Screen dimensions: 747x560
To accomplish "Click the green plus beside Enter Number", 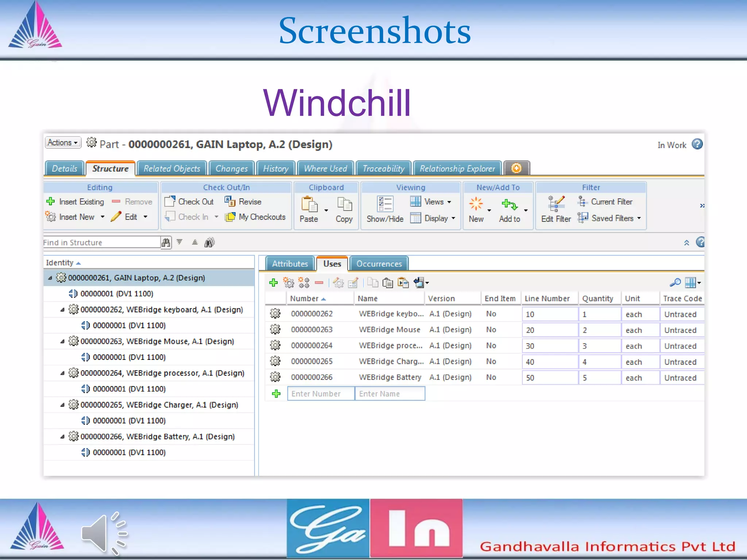I will point(276,394).
